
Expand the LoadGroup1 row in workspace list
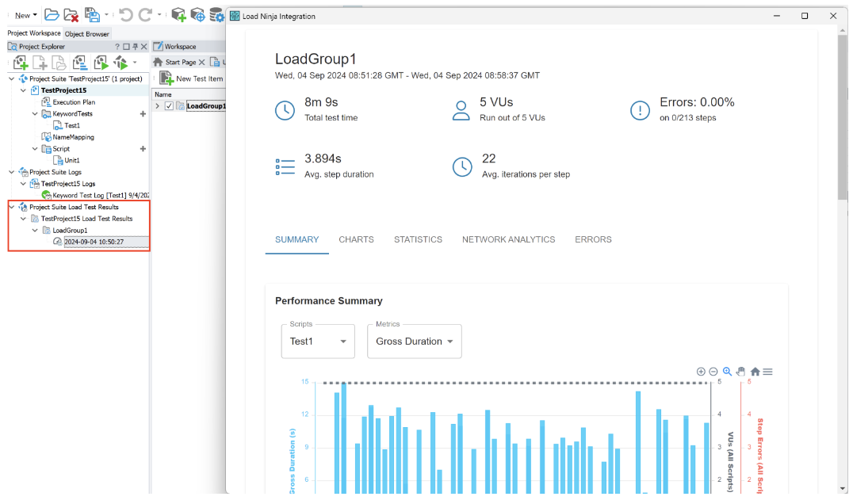tap(158, 106)
